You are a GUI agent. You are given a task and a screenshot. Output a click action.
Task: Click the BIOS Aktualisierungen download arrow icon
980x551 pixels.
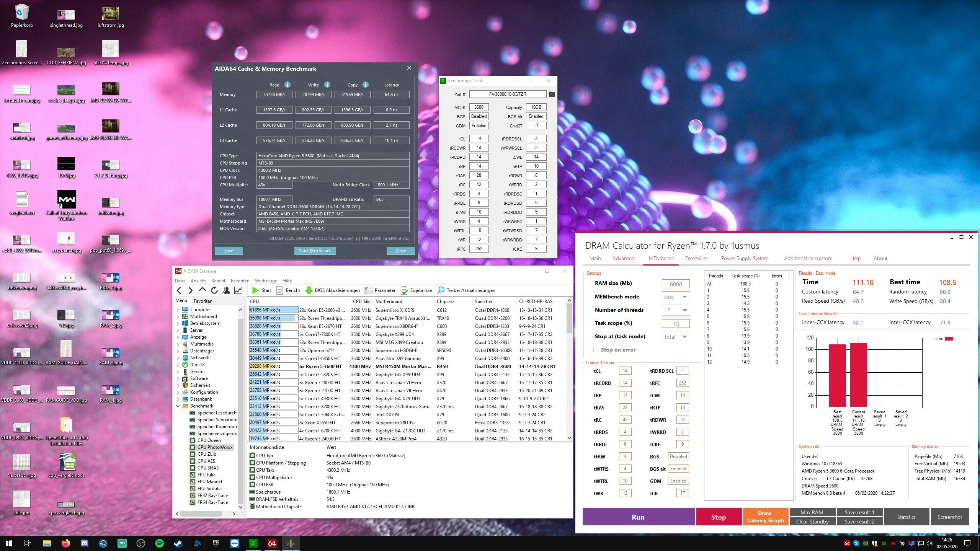click(x=309, y=290)
